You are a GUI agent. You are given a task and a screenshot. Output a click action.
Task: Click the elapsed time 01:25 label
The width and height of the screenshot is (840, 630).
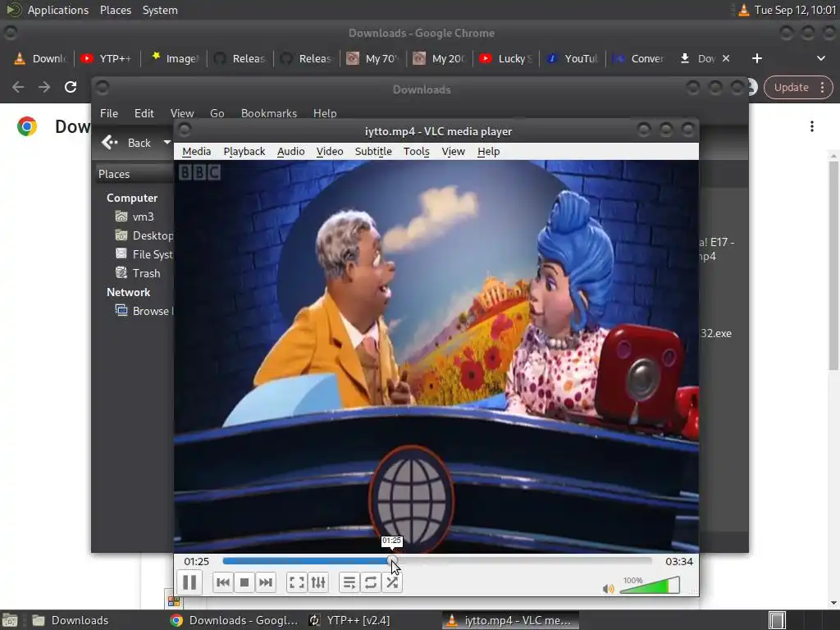pos(196,561)
